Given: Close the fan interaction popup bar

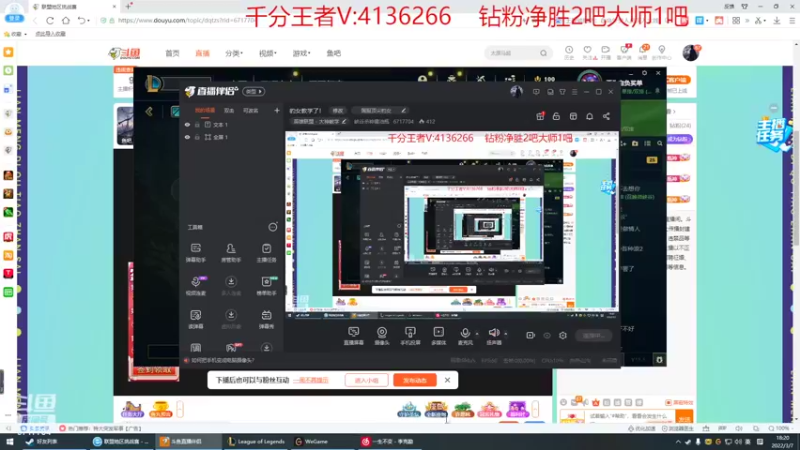Looking at the screenshot, I should pos(447,380).
